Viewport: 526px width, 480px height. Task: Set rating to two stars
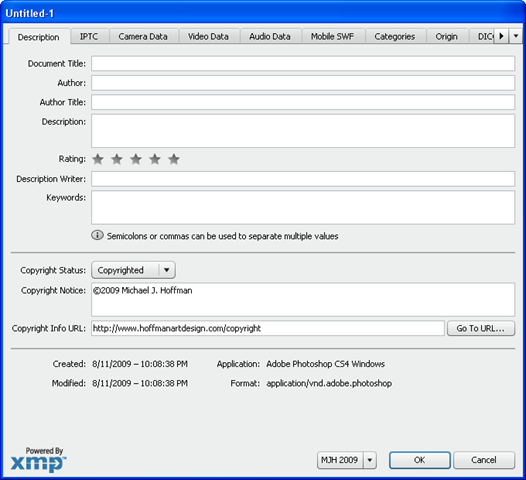click(117, 159)
